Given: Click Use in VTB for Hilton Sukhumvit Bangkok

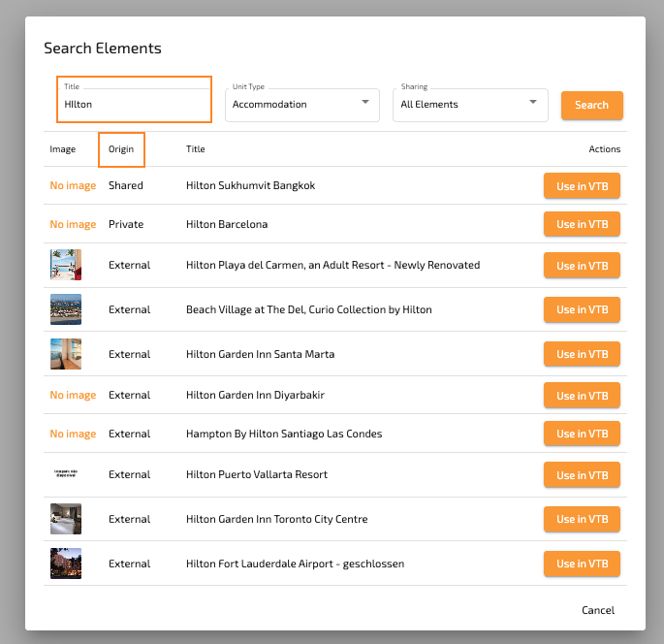Looking at the screenshot, I should (582, 185).
